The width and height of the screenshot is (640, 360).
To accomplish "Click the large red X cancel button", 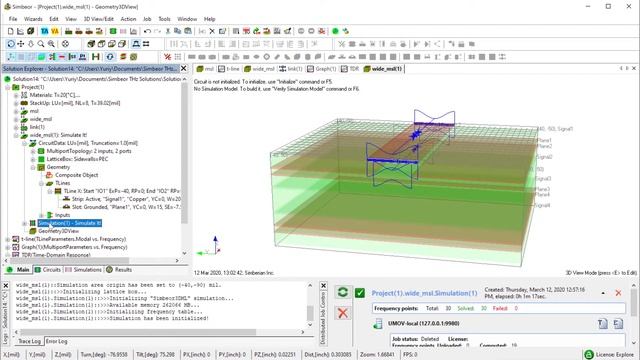I will pyautogui.click(x=343, y=313).
